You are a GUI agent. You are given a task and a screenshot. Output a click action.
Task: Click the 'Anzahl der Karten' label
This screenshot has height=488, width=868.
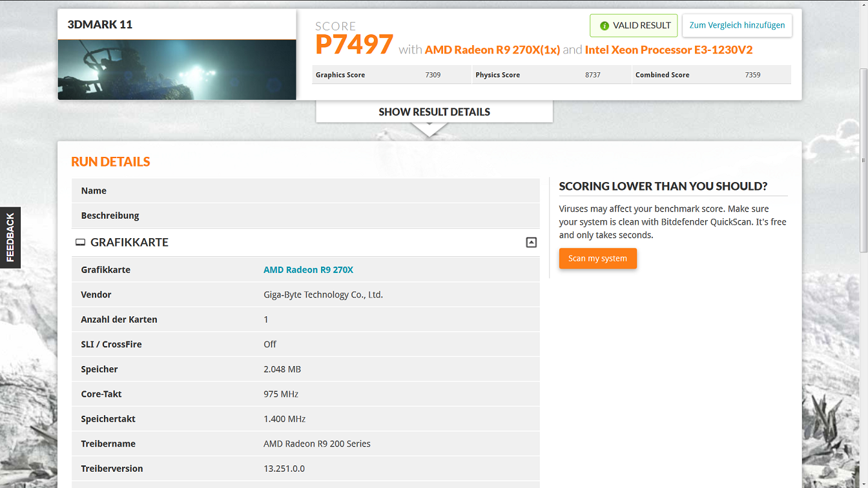coord(119,320)
